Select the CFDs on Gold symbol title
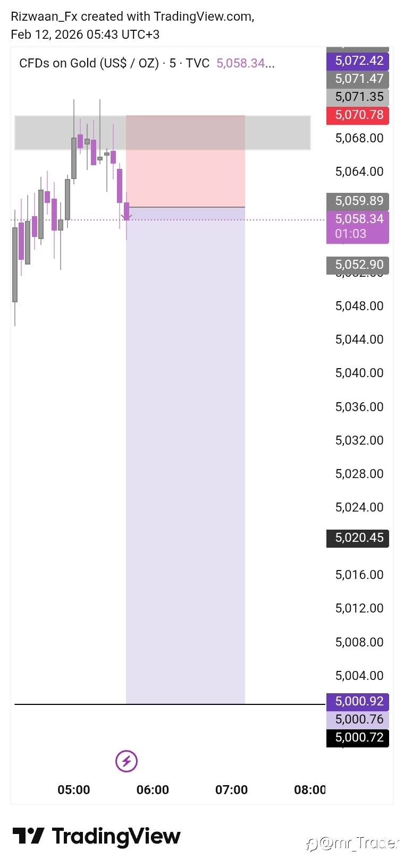 pos(89,63)
